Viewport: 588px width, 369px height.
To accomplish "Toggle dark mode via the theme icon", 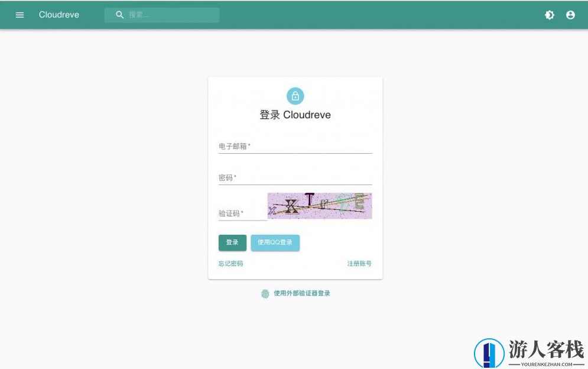I will (x=550, y=15).
